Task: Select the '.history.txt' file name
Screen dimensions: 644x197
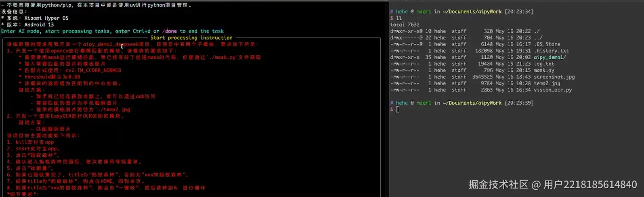Action: [551, 51]
